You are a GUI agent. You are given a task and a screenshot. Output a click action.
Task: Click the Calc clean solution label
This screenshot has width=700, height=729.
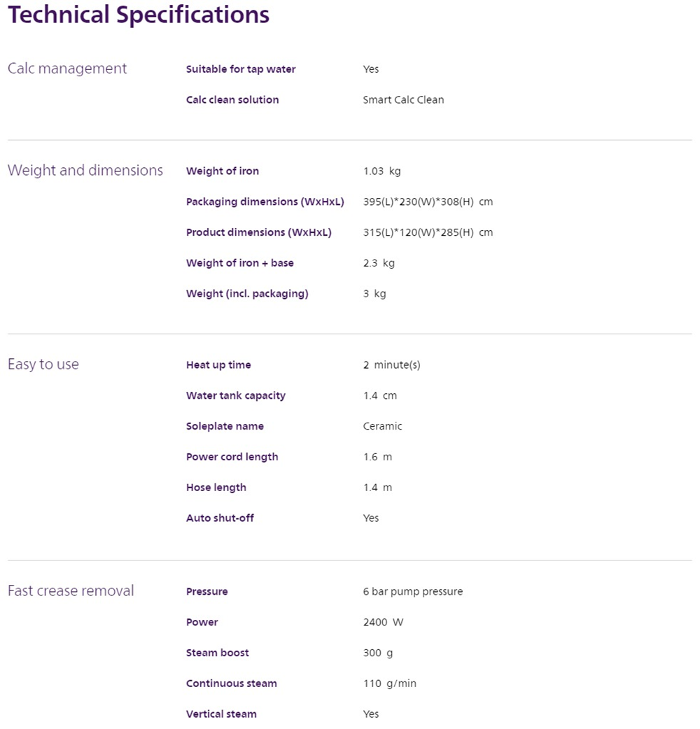point(232,100)
